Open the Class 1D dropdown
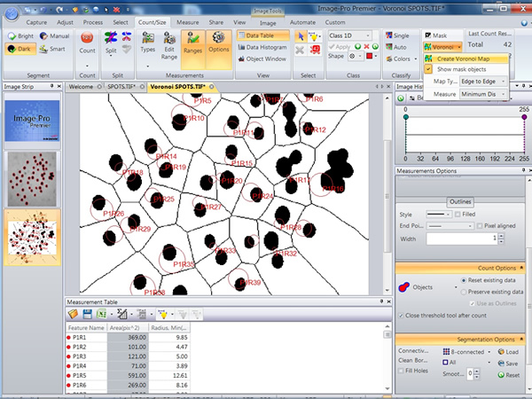The width and height of the screenshot is (532, 399). coord(350,35)
